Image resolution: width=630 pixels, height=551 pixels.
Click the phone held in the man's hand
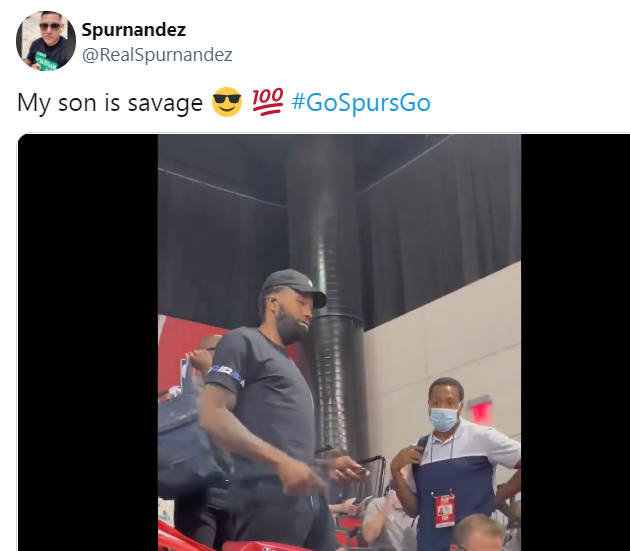[x=361, y=471]
